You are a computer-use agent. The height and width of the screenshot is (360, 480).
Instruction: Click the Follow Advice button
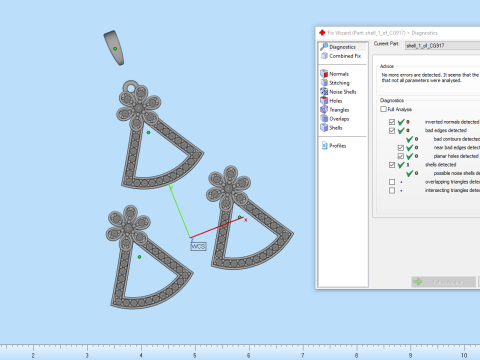(x=443, y=282)
